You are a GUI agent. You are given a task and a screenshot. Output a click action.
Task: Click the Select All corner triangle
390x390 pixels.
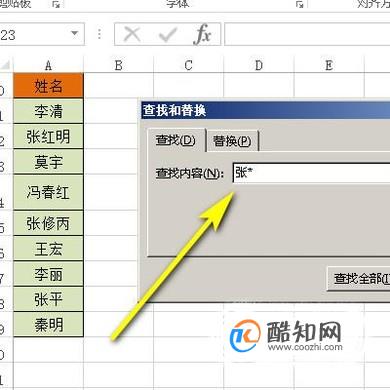[6, 64]
